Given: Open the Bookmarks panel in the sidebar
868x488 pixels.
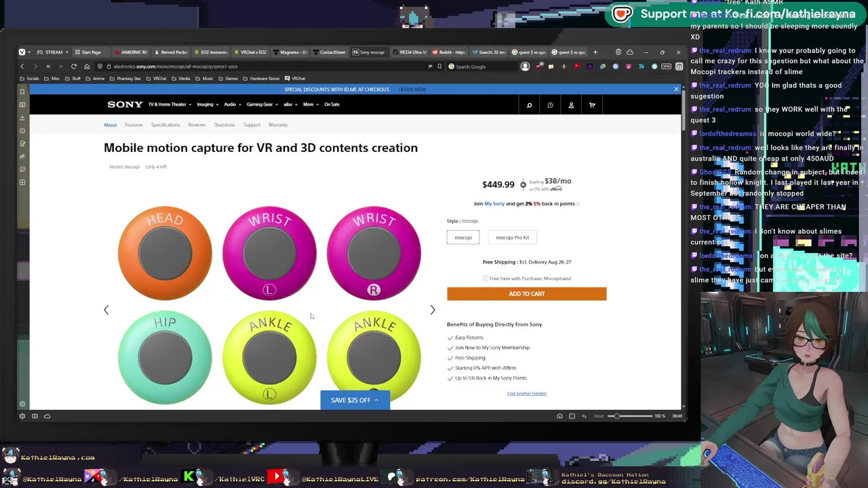Looking at the screenshot, I should 22,91.
